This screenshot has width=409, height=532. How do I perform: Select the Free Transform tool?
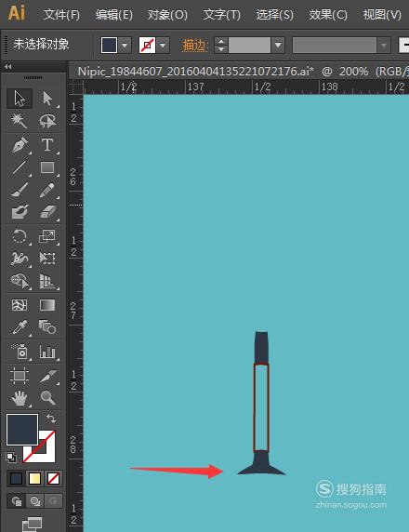click(47, 259)
